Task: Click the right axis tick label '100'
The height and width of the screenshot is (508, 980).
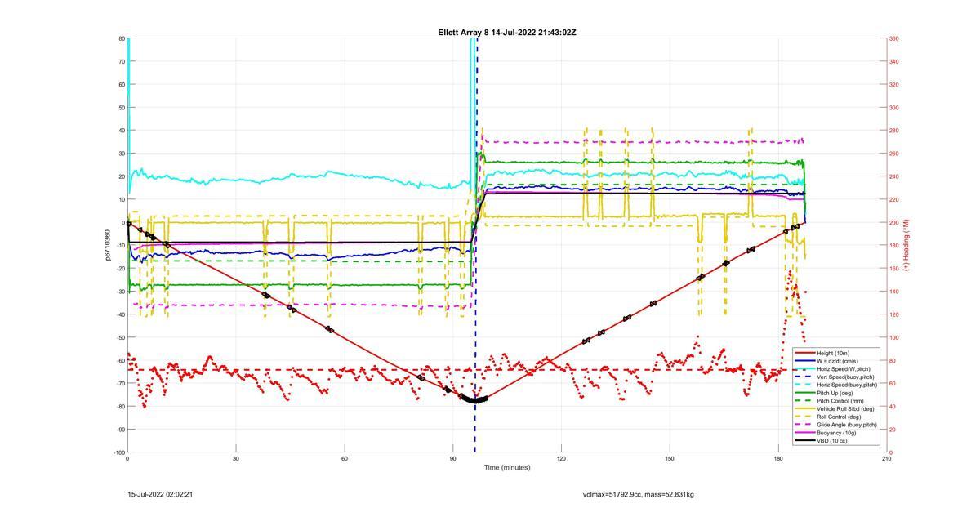Action: click(894, 337)
